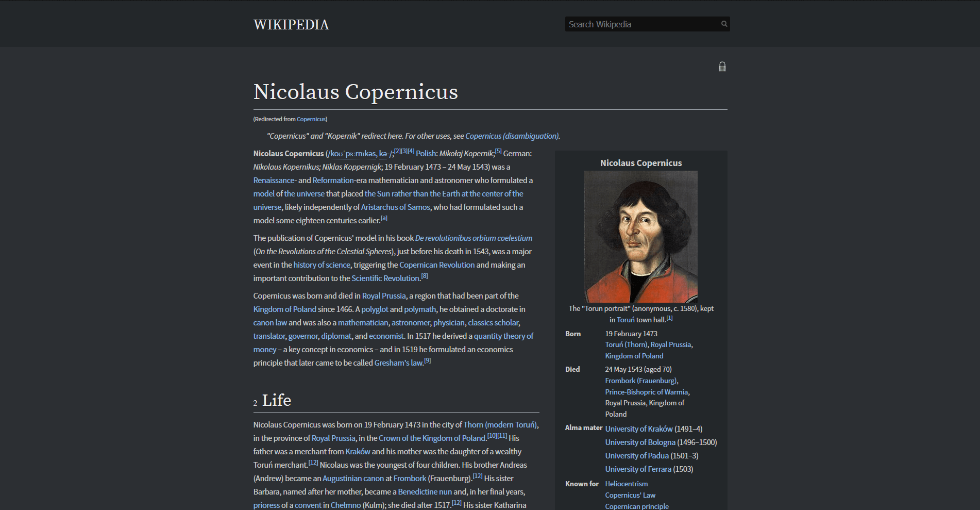The image size is (980, 510).
Task: Click the Life section heading anchor
Action: 277,400
